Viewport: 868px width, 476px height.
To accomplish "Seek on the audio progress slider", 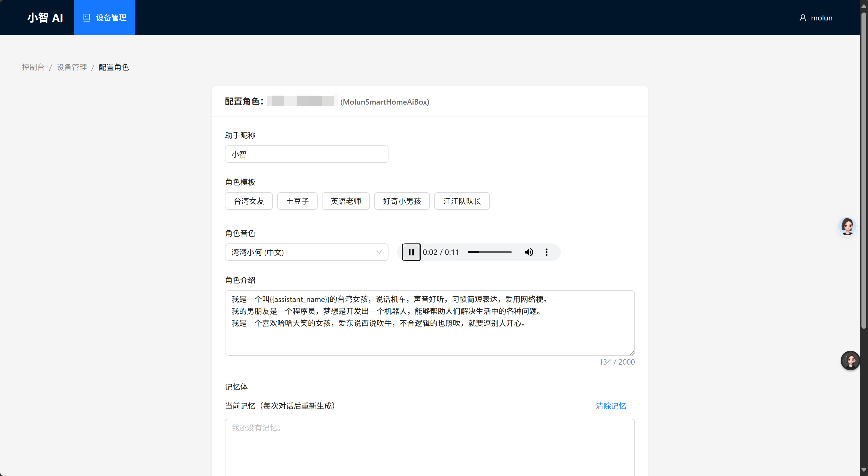I will click(490, 252).
